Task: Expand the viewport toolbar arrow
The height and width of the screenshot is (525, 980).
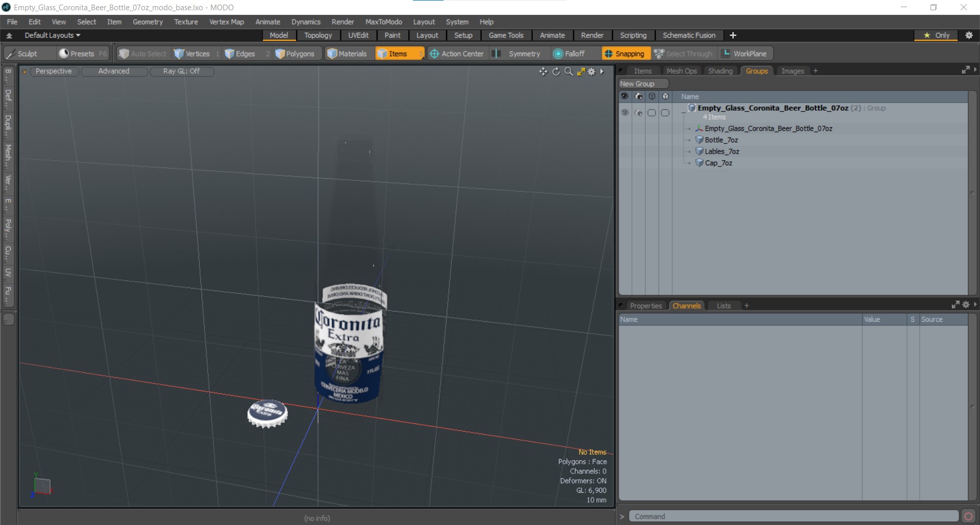Action: 602,71
